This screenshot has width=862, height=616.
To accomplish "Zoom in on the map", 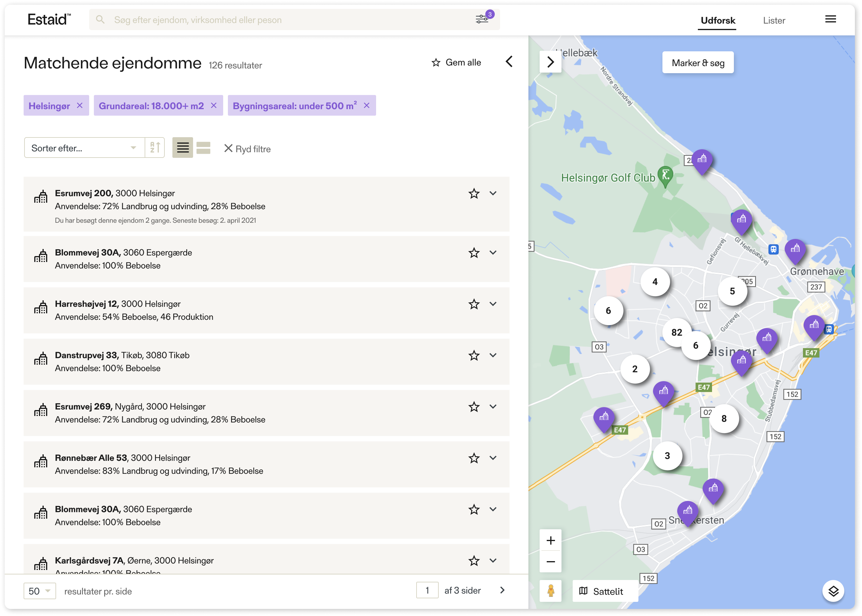I will click(550, 540).
